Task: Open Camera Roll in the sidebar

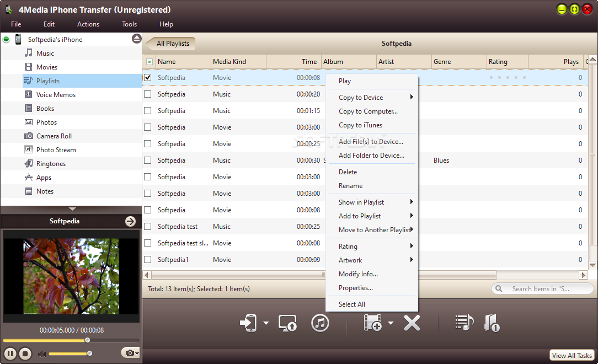Action: [54, 136]
